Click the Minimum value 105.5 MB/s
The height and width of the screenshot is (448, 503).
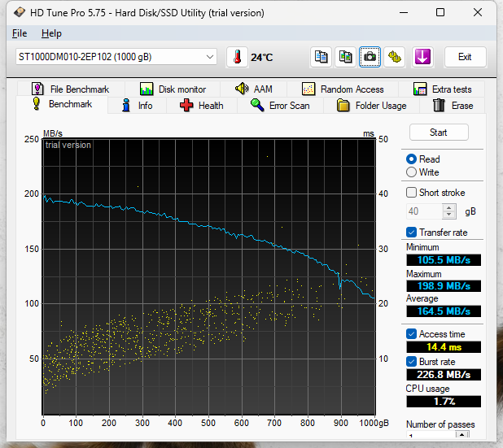pos(444,260)
